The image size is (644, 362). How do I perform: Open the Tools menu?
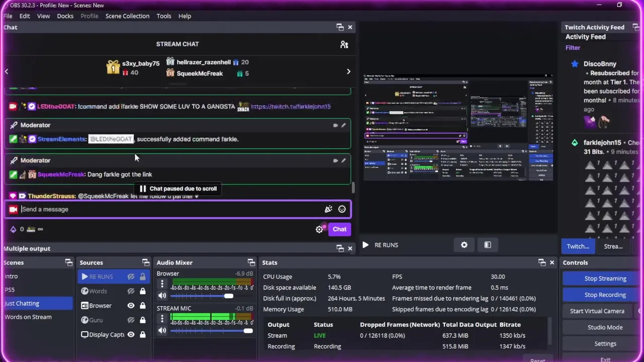(164, 16)
